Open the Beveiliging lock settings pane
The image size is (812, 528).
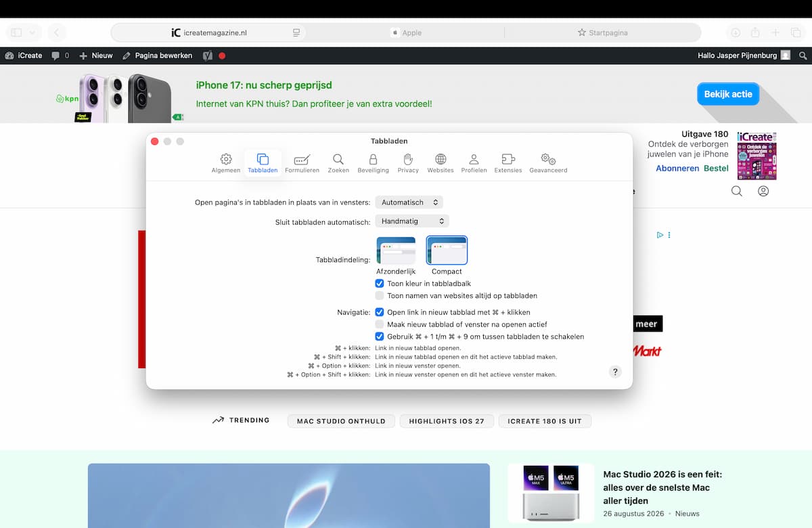(373, 164)
